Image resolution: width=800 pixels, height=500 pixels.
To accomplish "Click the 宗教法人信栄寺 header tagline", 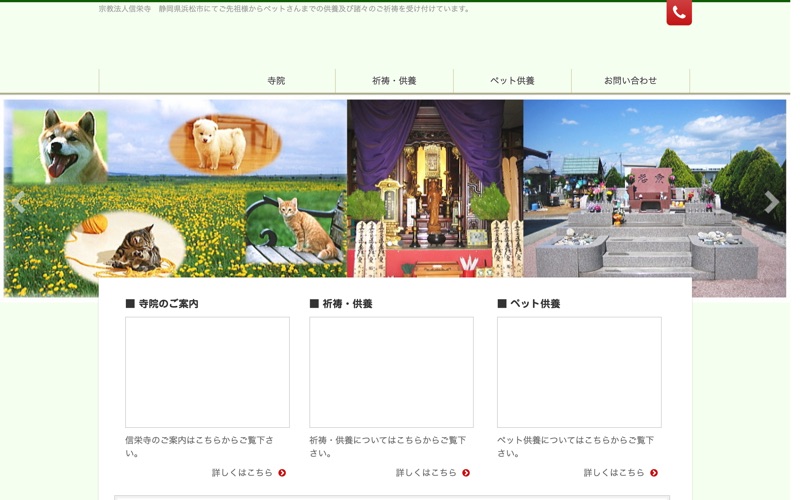I will [284, 9].
